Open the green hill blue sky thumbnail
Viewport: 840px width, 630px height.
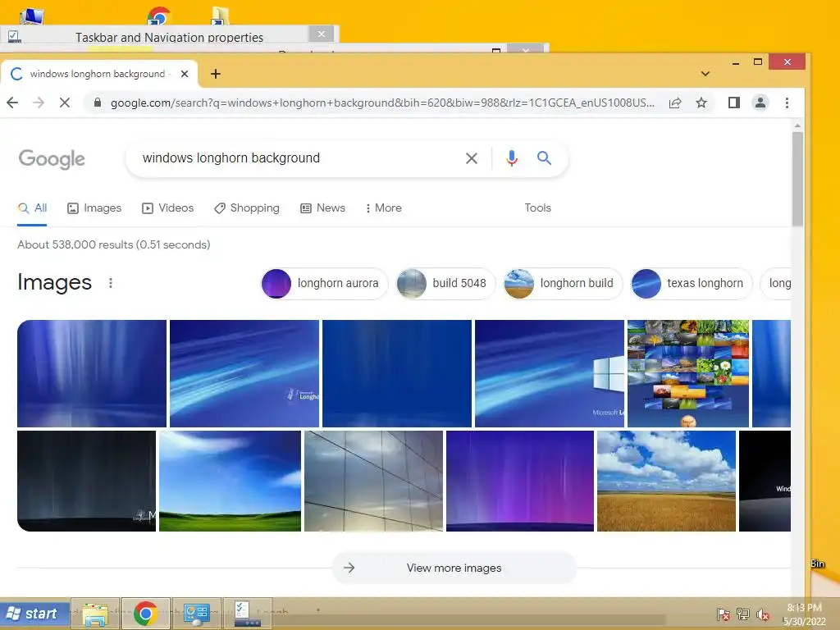tap(230, 481)
